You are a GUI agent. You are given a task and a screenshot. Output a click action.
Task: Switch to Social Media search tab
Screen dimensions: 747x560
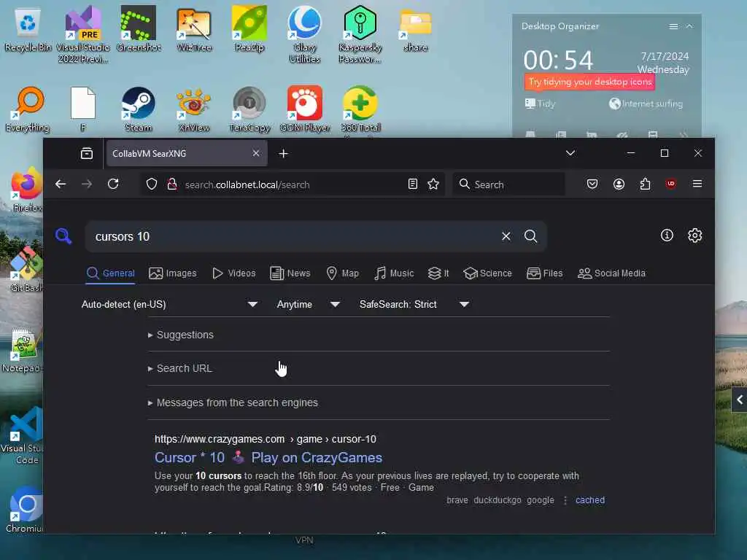[x=612, y=273]
